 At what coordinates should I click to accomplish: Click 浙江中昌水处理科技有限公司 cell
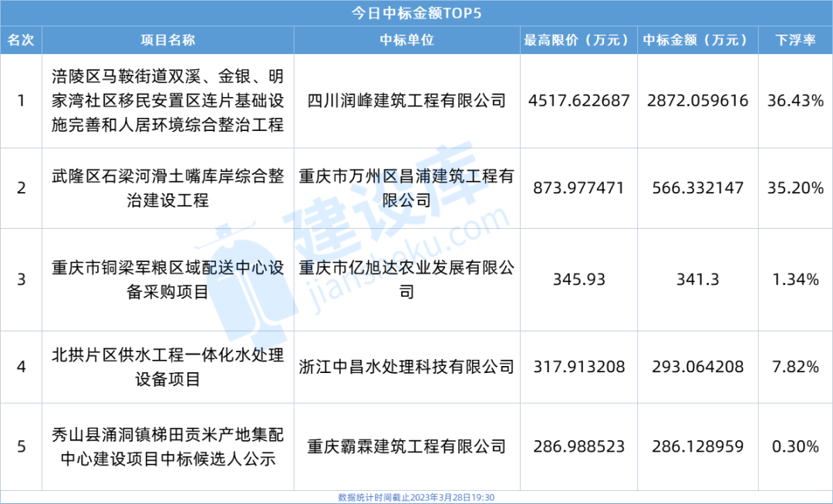[x=406, y=367]
